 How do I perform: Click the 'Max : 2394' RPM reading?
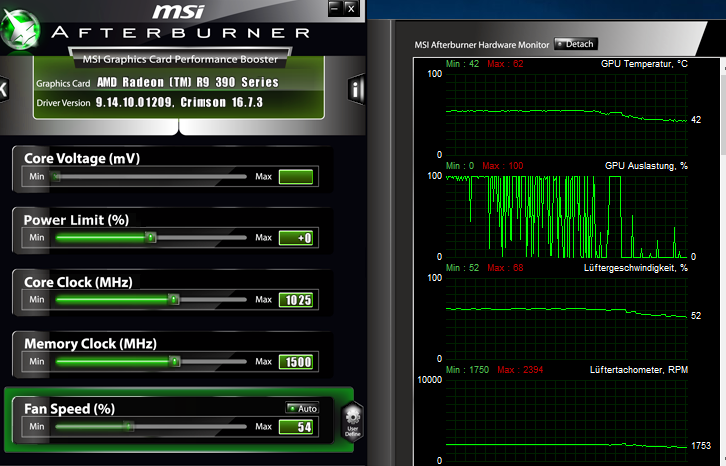[x=520, y=370]
